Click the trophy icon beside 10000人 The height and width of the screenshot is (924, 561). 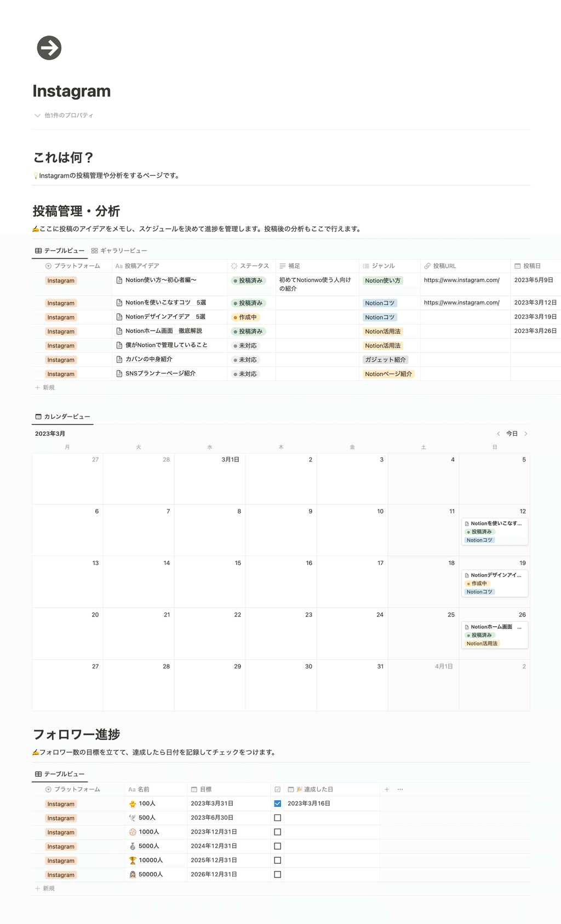point(133,861)
